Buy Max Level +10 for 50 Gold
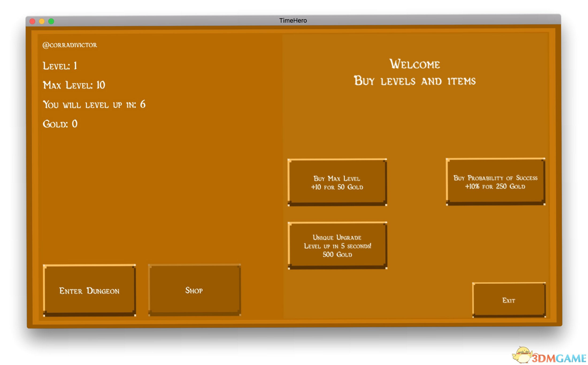 337,182
